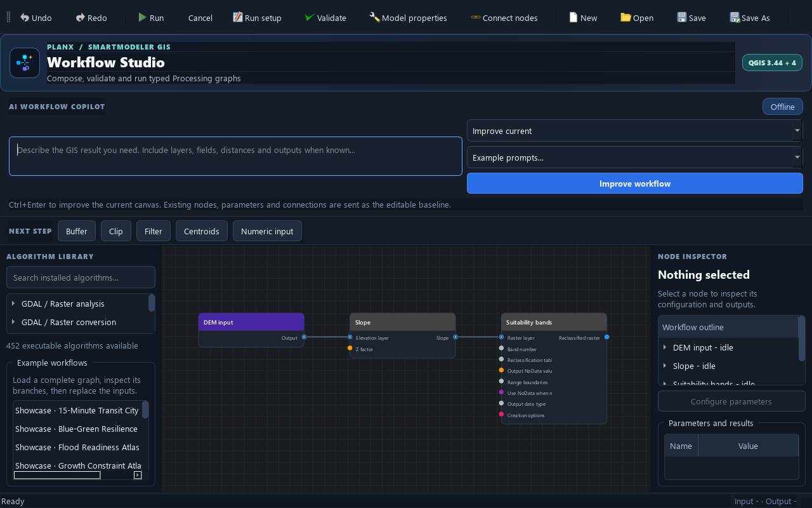The height and width of the screenshot is (508, 812).
Task: Add a Buffer next step
Action: [x=77, y=231]
